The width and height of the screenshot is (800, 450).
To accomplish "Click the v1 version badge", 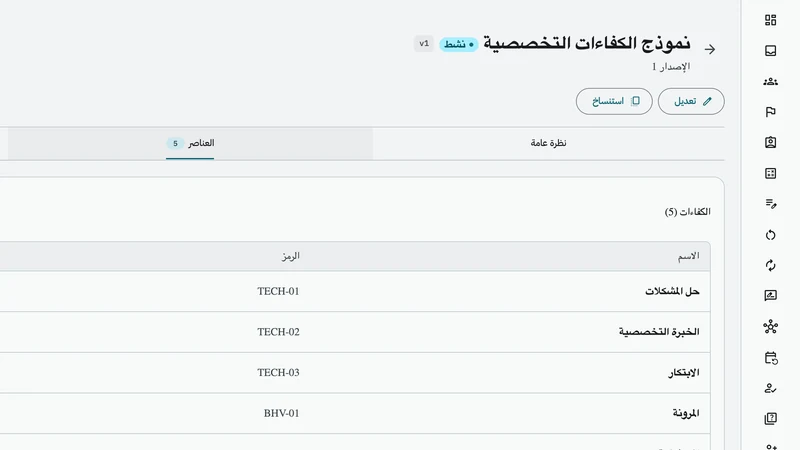I will [x=424, y=43].
